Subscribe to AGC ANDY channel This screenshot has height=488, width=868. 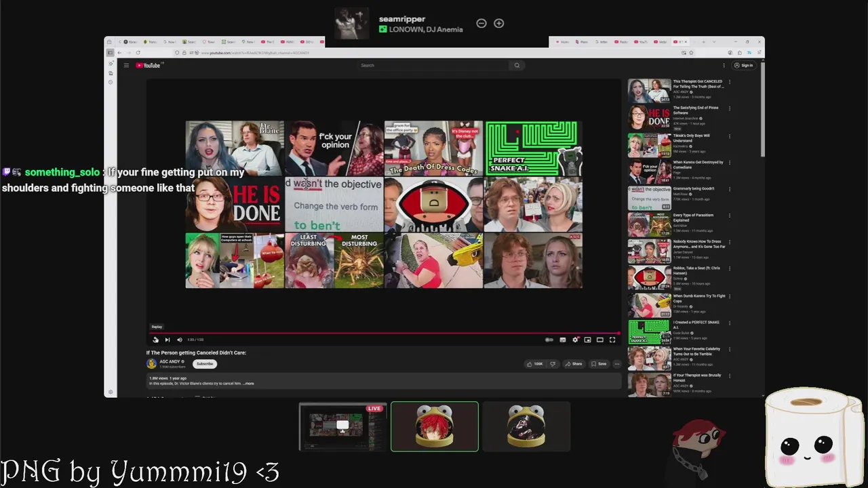[205, 364]
